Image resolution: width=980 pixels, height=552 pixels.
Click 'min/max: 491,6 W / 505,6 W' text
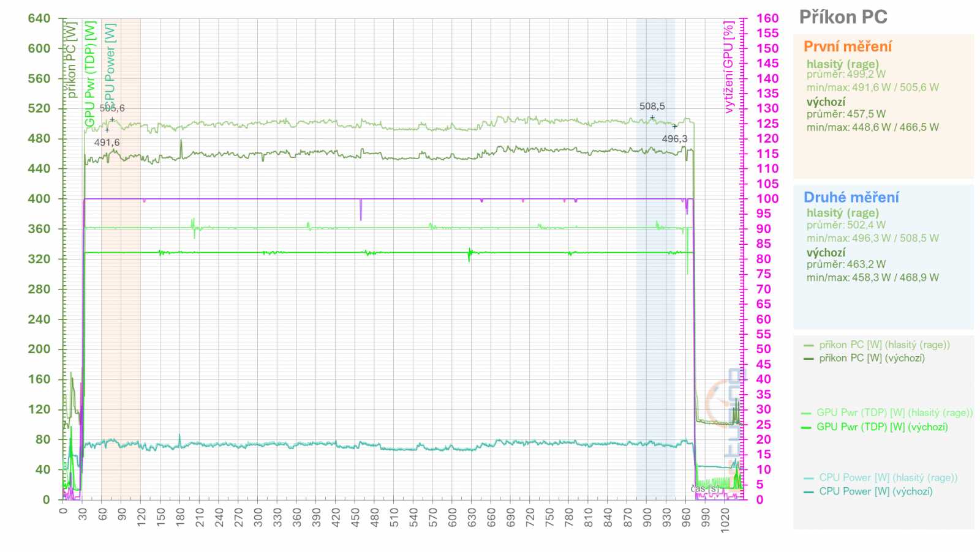[x=872, y=88]
